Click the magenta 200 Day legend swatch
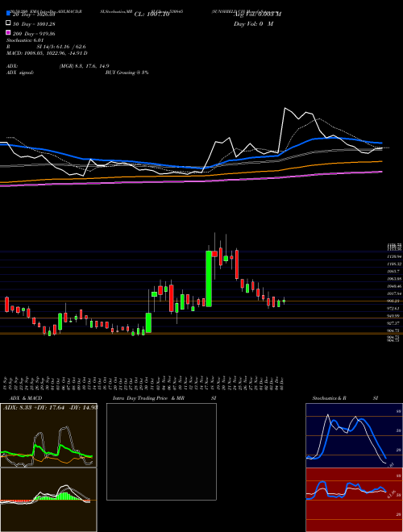The width and height of the screenshot is (403, 532). 8,32
